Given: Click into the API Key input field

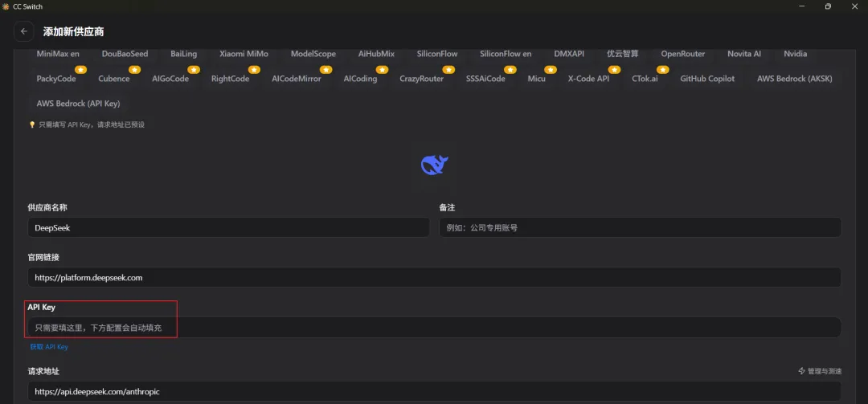Looking at the screenshot, I should (435, 328).
